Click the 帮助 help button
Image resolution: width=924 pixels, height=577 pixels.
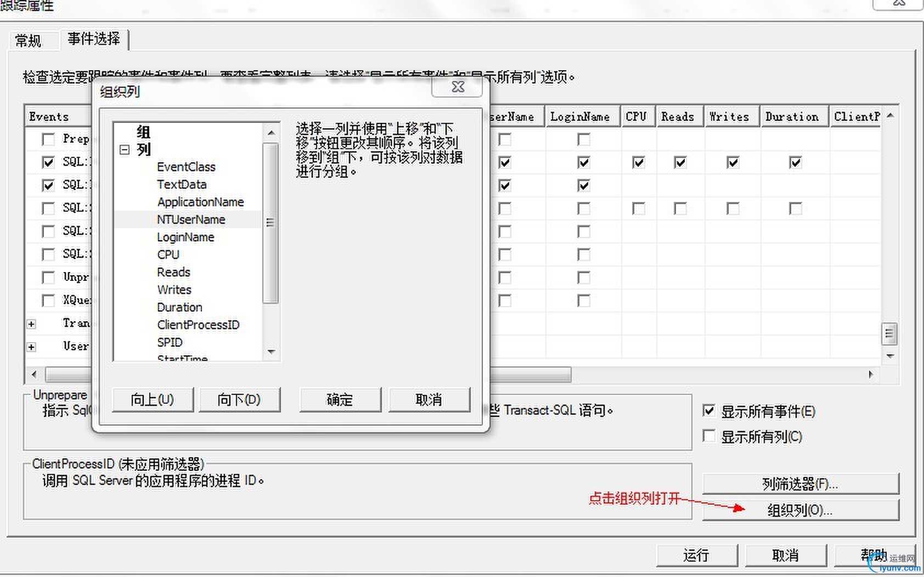875,555
